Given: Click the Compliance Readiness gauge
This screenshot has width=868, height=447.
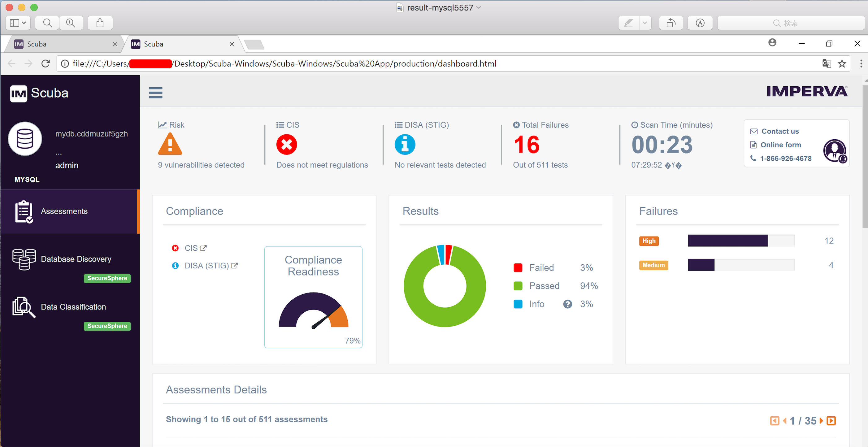Looking at the screenshot, I should point(313,310).
